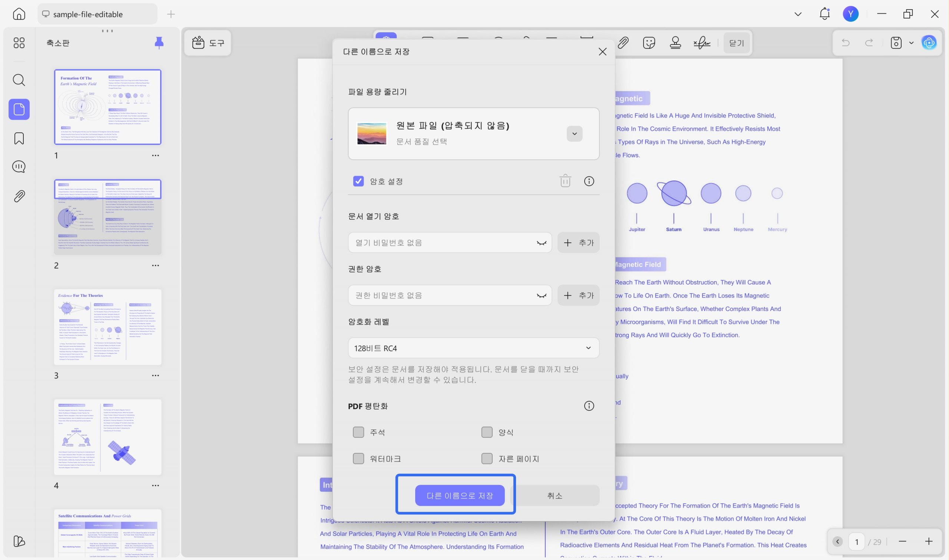
Task: Click the 다른 이름으로 저장 button
Action: point(460,496)
